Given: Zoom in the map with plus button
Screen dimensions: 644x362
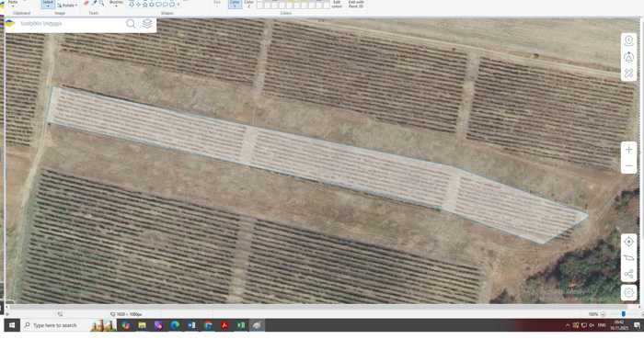Looking at the screenshot, I should click(x=628, y=150).
